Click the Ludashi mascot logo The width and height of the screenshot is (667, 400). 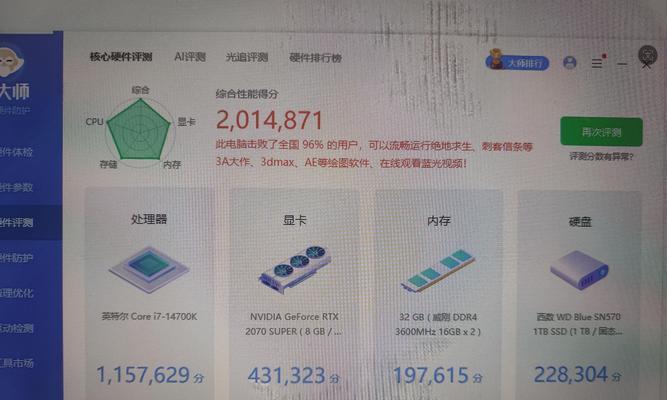pos(11,63)
